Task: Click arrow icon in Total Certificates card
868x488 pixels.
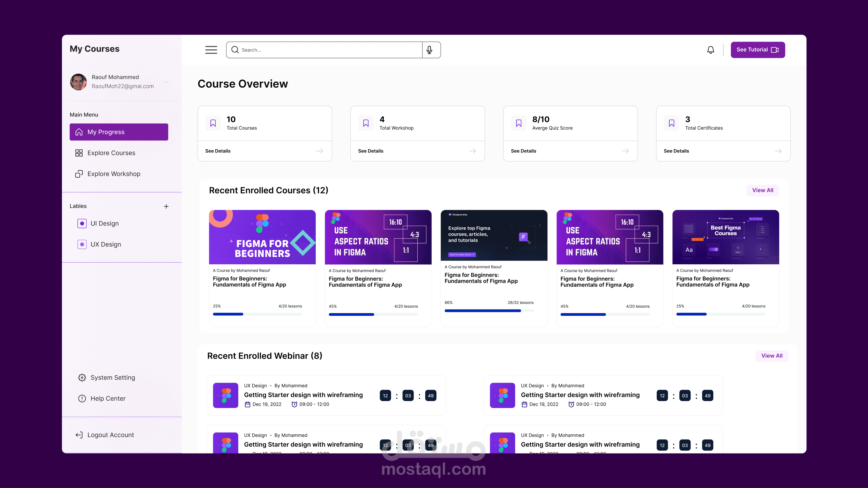Action: coord(778,151)
